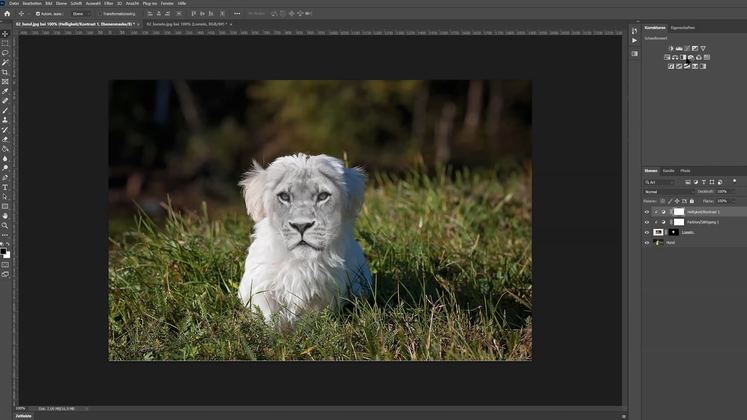Open the Deckkraft opacity dropdown arrow
This screenshot has height=420, width=747.
pos(733,191)
